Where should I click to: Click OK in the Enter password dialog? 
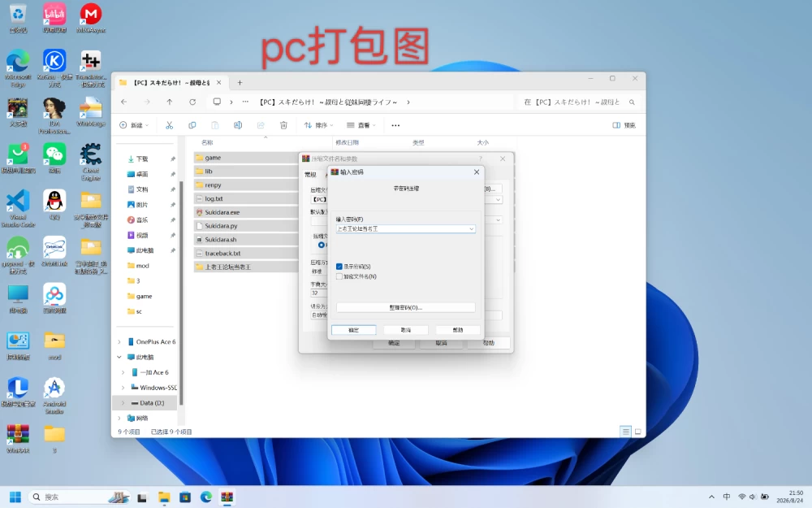[354, 330]
